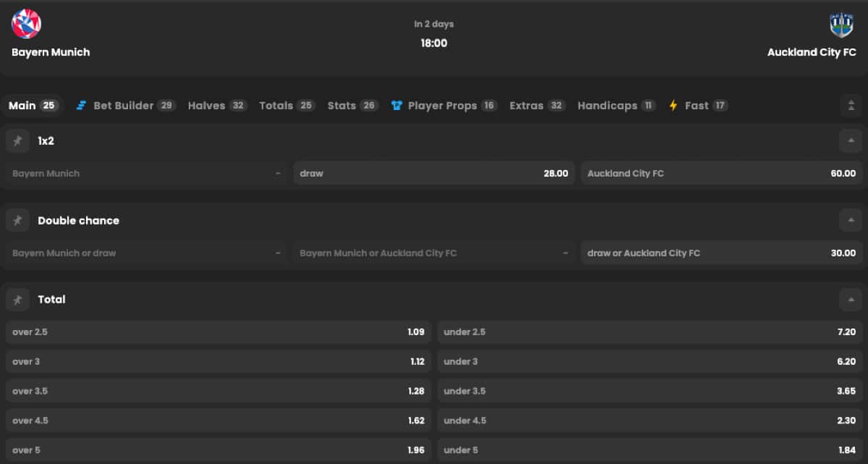Open the Main markets tab
This screenshot has height=464, width=868.
[33, 106]
